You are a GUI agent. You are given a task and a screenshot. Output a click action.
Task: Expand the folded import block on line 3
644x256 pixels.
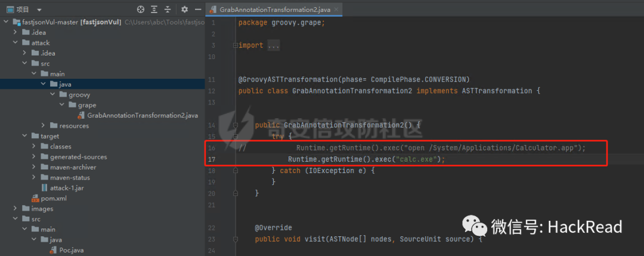[235, 45]
